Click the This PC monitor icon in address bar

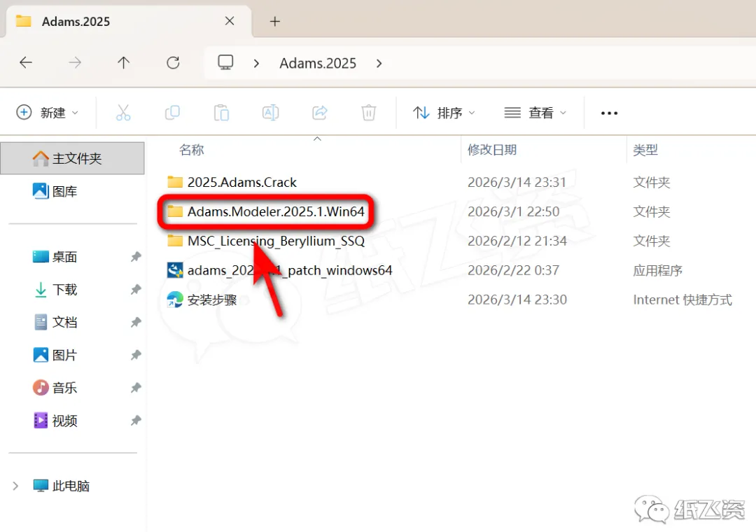tap(225, 63)
